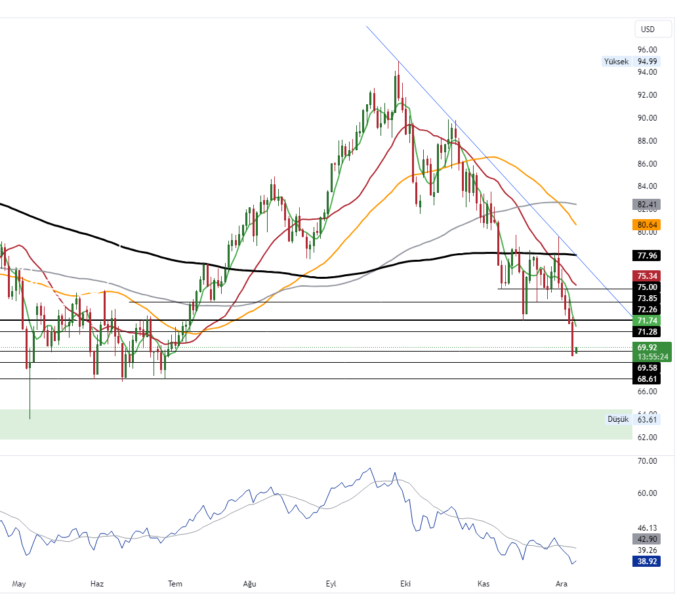The image size is (681, 616).
Task: Select the black 77.96 moving average label
Action: (x=646, y=255)
